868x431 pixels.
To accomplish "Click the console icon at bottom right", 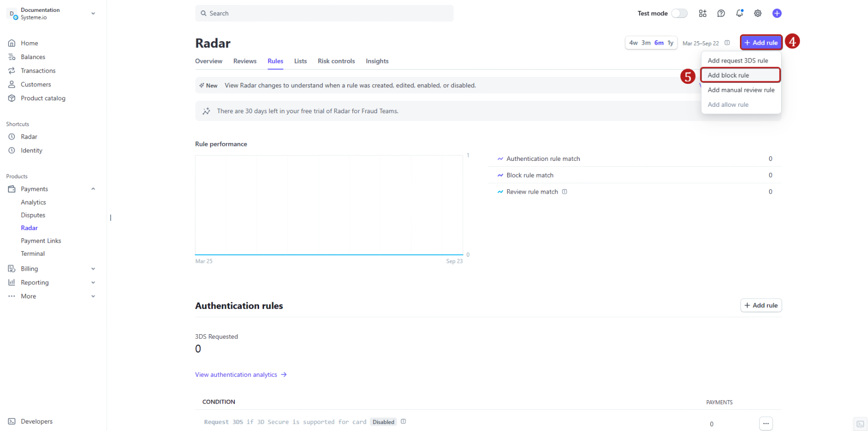I will pyautogui.click(x=861, y=424).
